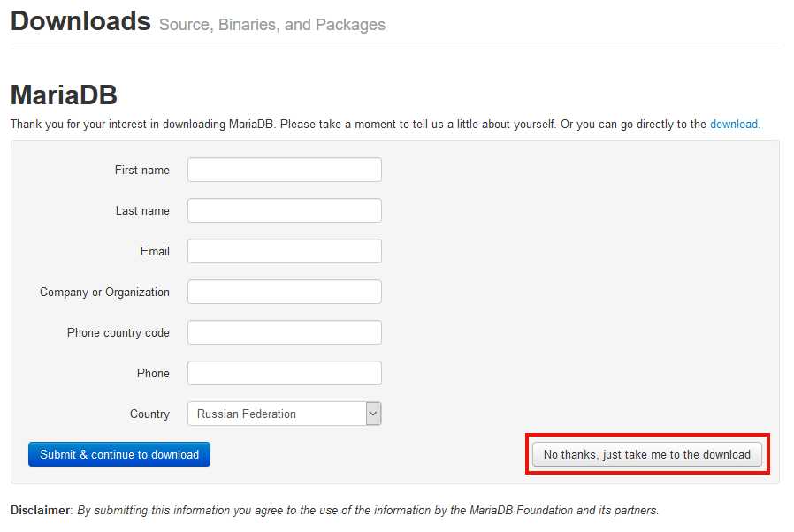
Task: Click the Disclaimer text below the form
Action: point(334,510)
